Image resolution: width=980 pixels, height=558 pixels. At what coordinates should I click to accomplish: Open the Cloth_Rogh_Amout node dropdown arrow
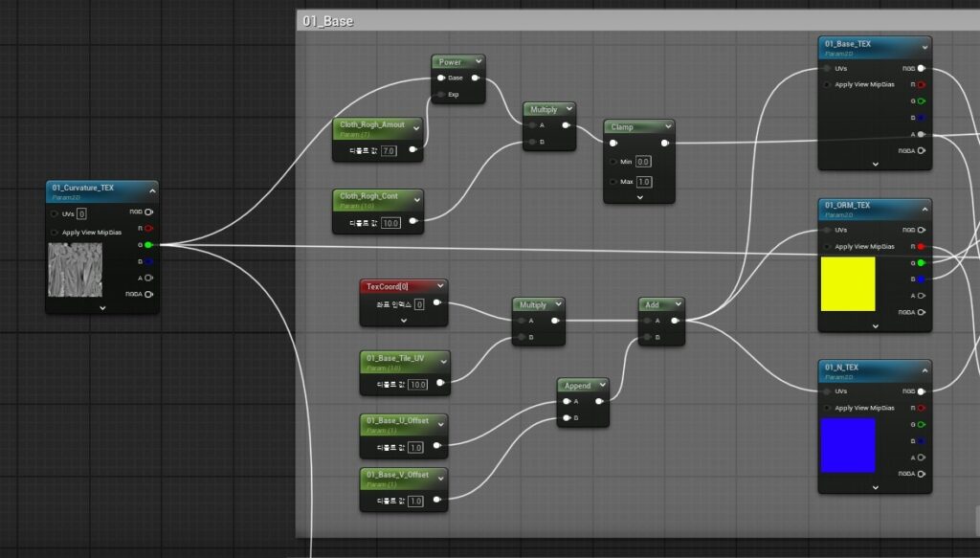click(416, 128)
